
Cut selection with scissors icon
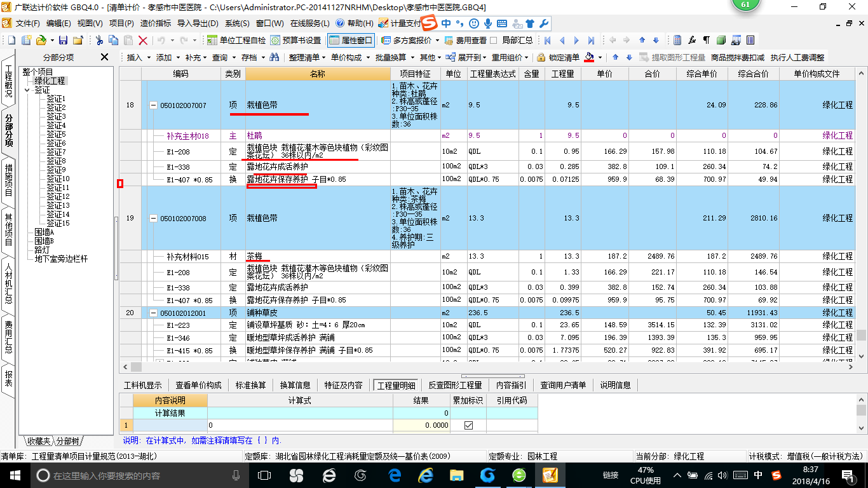(x=99, y=40)
